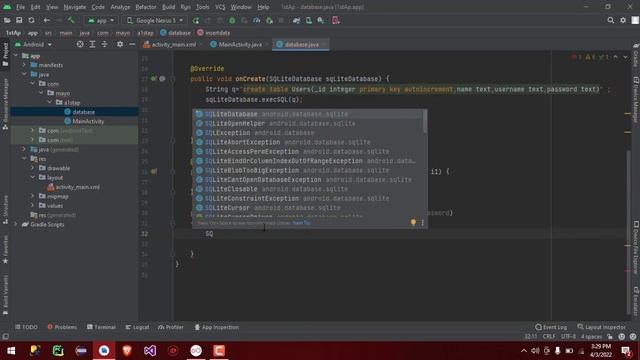The height and width of the screenshot is (360, 640).
Task: Click the Next Tip link in completion popup
Action: coord(302,223)
